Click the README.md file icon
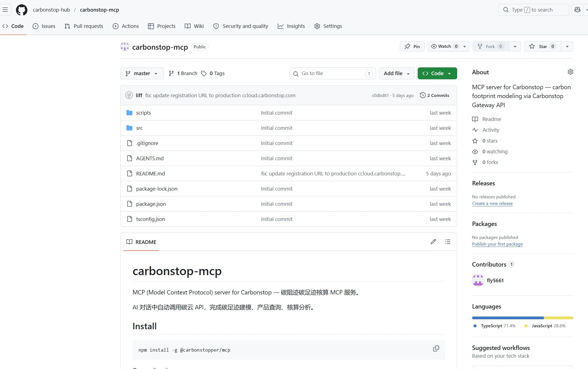This screenshot has height=369, width=588. (x=129, y=173)
